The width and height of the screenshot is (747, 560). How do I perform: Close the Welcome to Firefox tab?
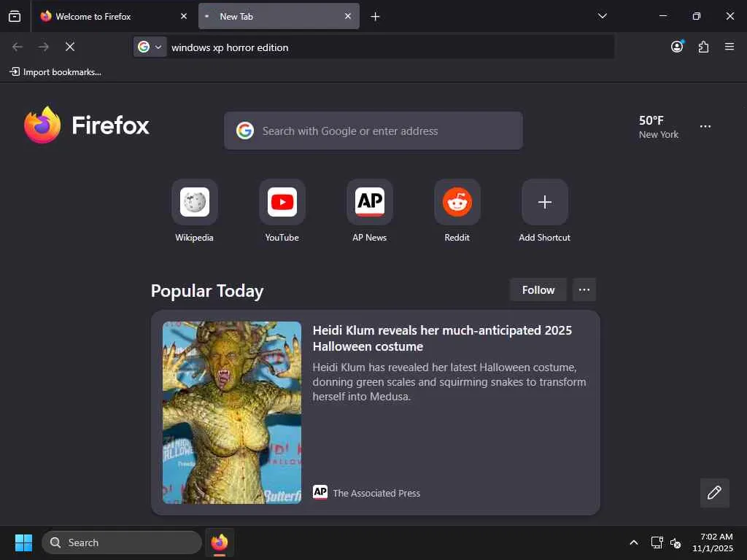[183, 16]
